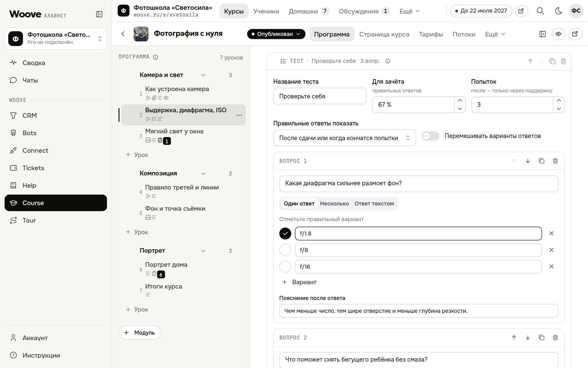Open the Тарифы tab
588x368 pixels.
tap(431, 34)
